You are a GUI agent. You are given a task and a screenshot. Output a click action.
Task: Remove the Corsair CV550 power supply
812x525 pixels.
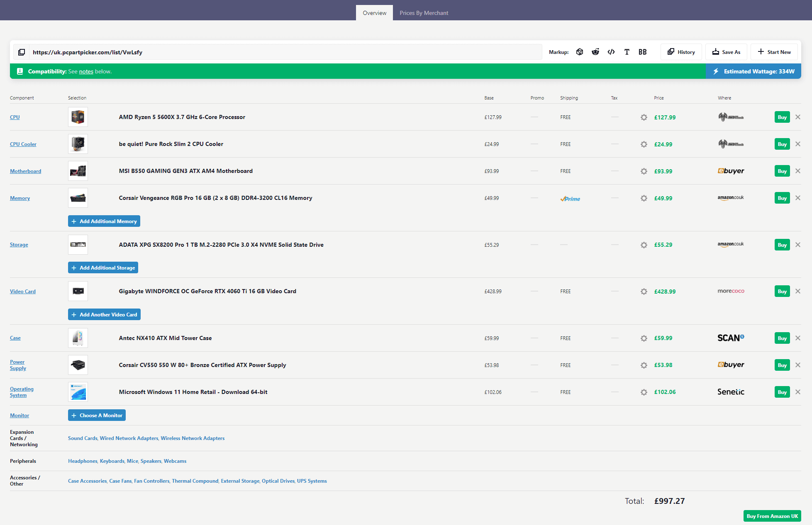pyautogui.click(x=798, y=365)
